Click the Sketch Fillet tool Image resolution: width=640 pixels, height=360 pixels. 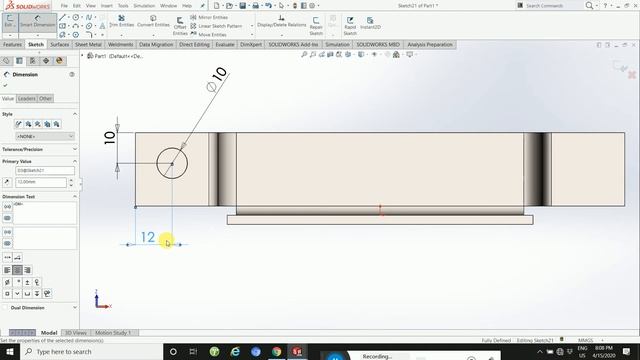[89, 35]
